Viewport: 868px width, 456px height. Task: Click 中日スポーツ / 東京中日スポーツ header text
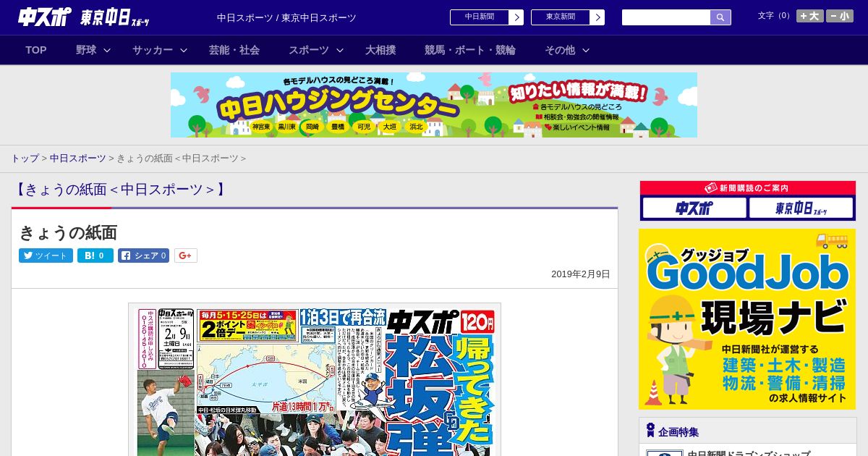(286, 17)
